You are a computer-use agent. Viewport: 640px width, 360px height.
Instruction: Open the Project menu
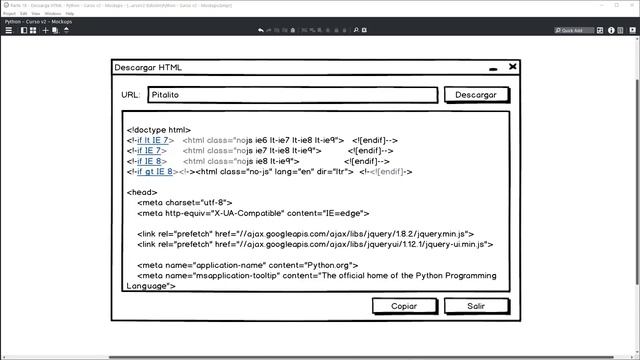point(9,13)
